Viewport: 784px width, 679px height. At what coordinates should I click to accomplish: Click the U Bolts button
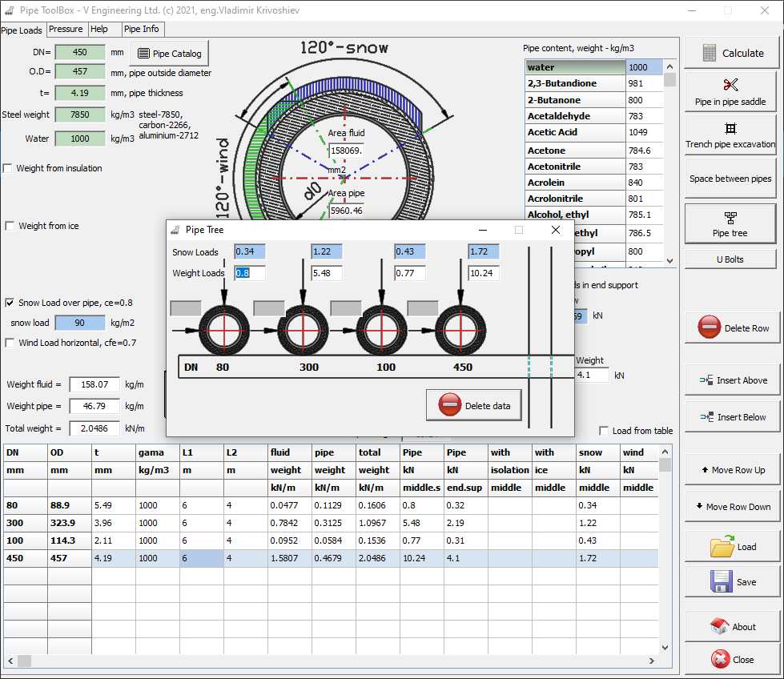[730, 259]
